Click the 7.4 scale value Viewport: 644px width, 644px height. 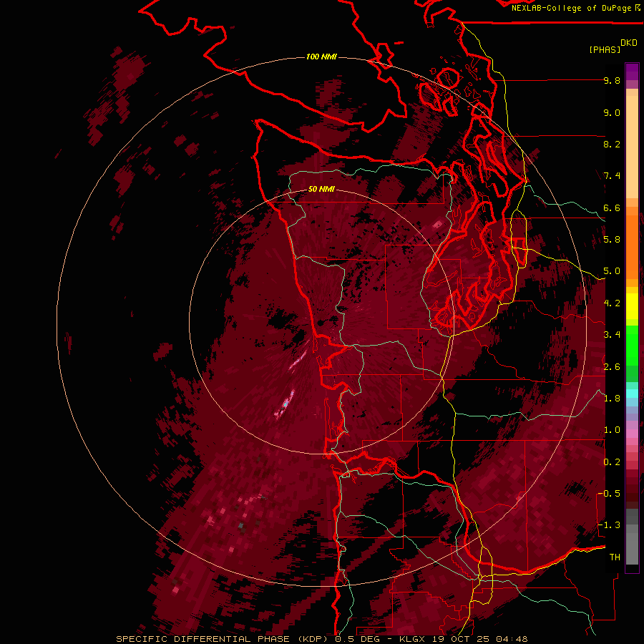point(612,176)
